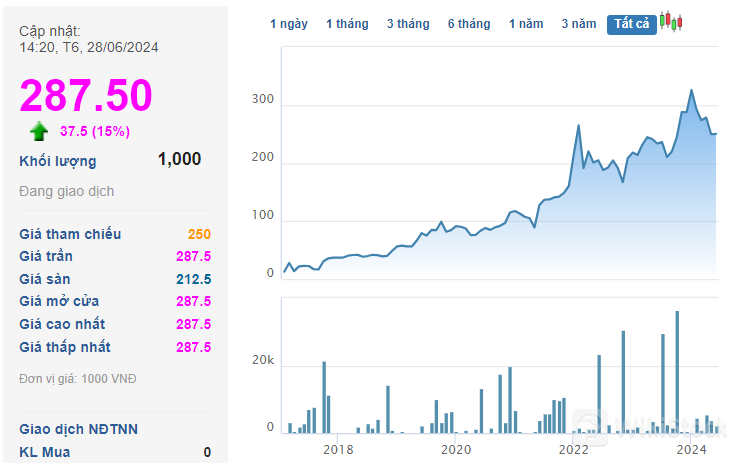737x463 pixels.
Task: Click the Giá sàn value 212.5
Action: [193, 279]
